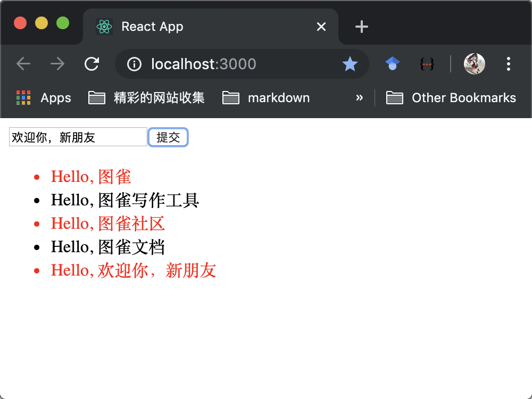Click the 提交 submit button

click(168, 137)
